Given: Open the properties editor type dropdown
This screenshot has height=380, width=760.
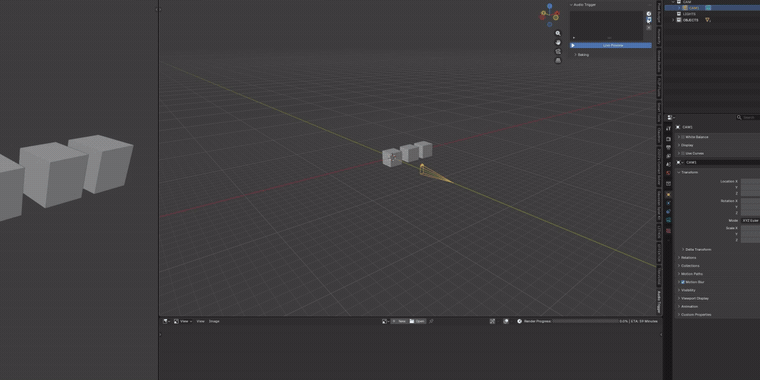Looking at the screenshot, I should [x=670, y=117].
